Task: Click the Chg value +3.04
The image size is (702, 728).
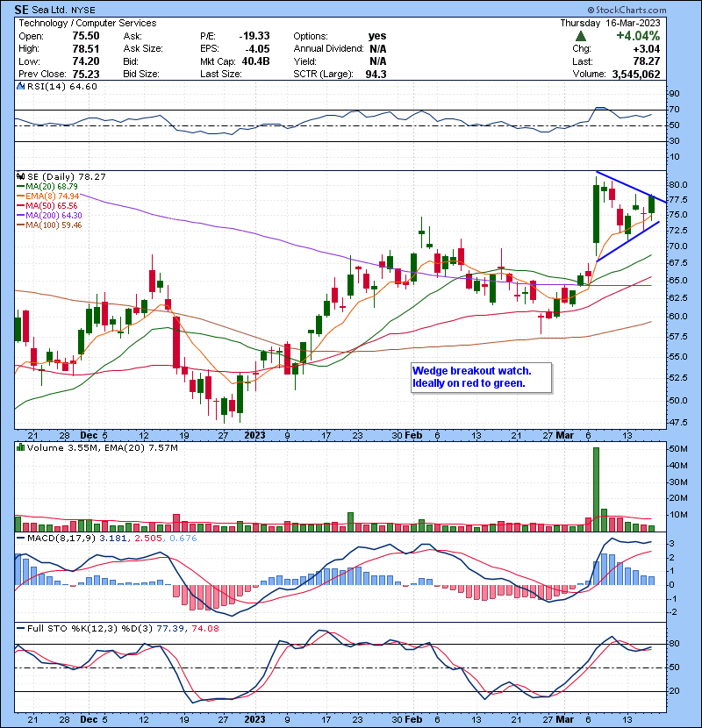Action: click(646, 49)
